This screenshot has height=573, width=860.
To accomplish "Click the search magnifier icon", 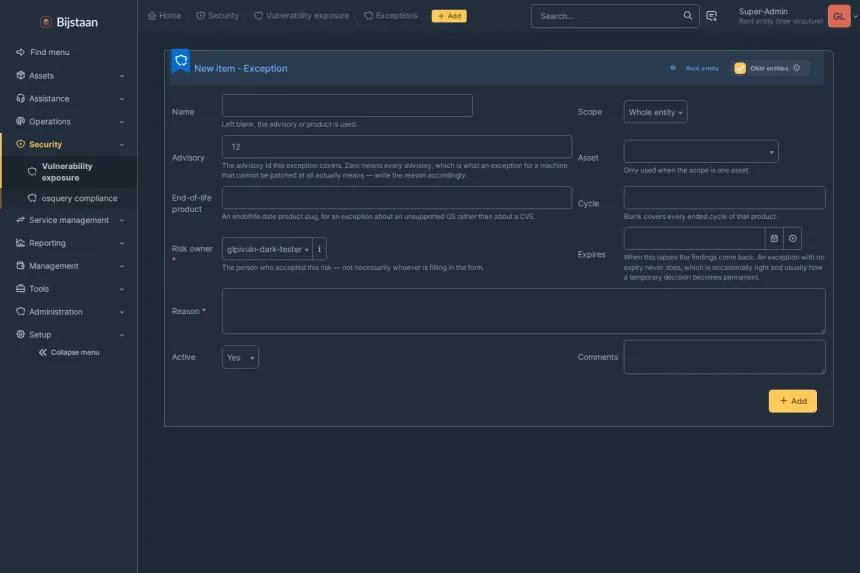I will point(687,15).
